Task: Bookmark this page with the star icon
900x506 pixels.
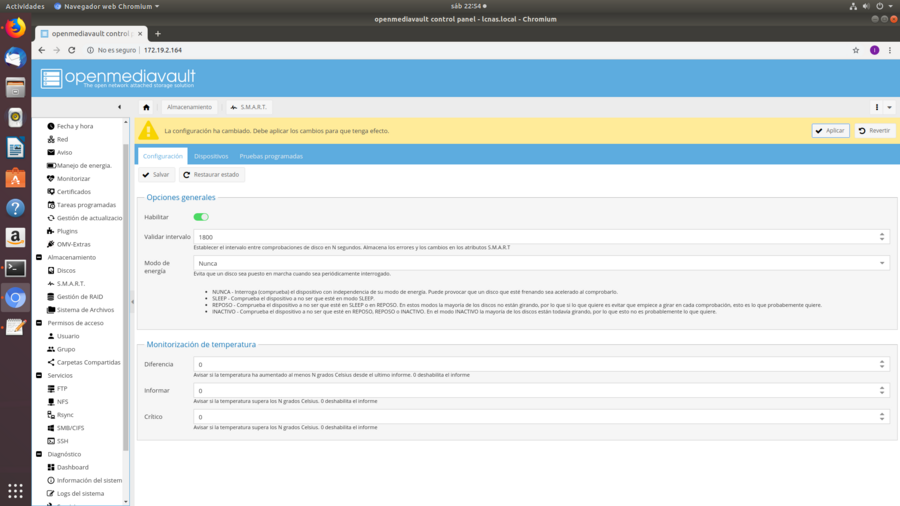Action: pyautogui.click(x=856, y=50)
